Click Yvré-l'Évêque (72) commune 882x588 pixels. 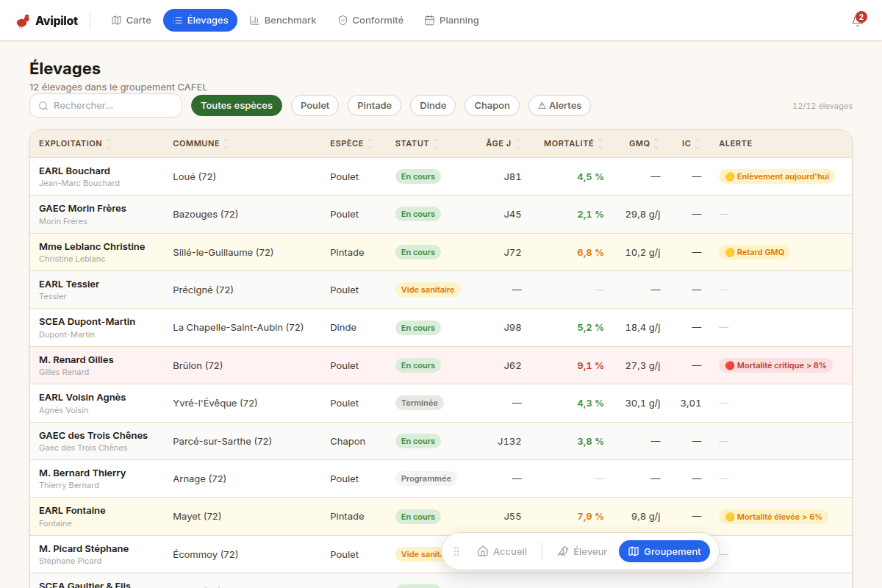tap(215, 403)
